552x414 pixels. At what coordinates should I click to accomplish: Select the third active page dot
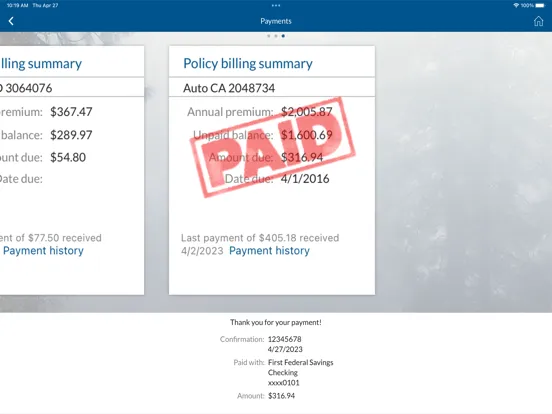pyautogui.click(x=283, y=36)
